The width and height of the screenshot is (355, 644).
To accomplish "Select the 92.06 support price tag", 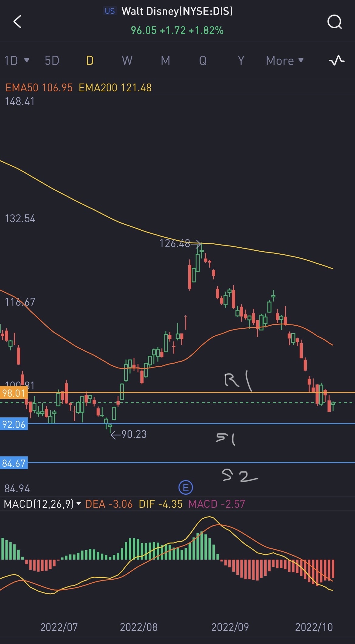I will [x=14, y=424].
